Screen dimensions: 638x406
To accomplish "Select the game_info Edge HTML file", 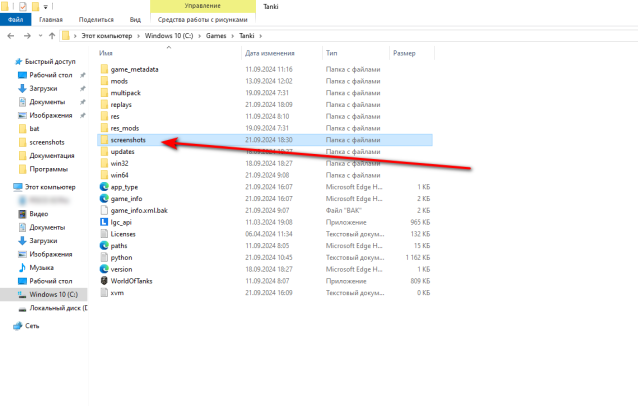I will [127, 198].
